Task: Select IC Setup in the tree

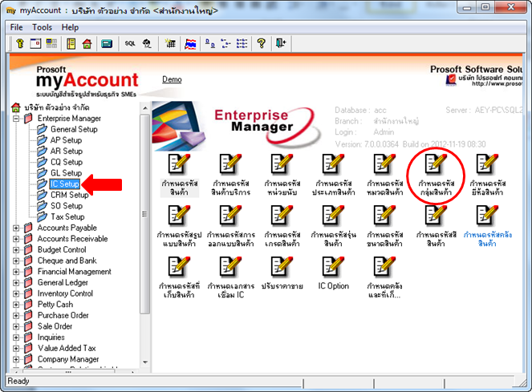Action: pos(64,184)
